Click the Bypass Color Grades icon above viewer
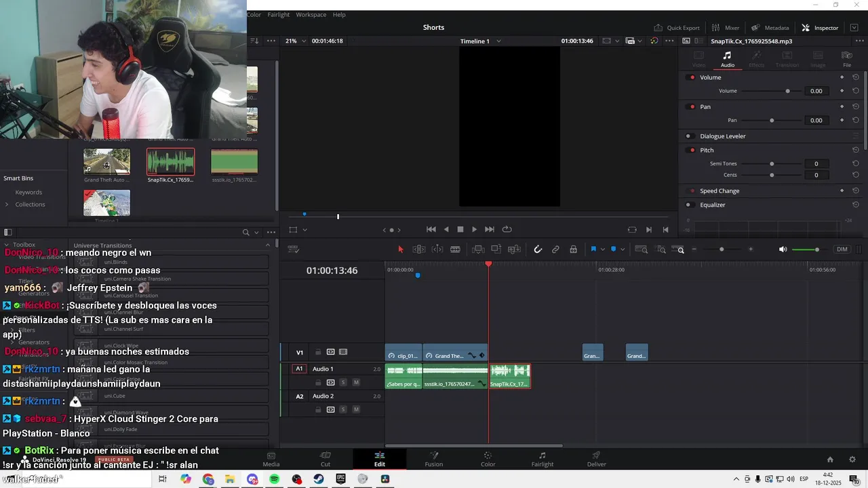The image size is (868, 488). tap(654, 41)
